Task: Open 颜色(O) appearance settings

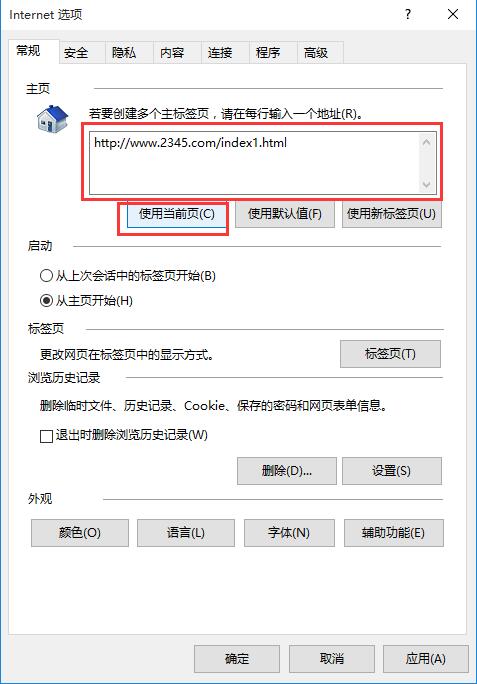Action: (x=80, y=533)
